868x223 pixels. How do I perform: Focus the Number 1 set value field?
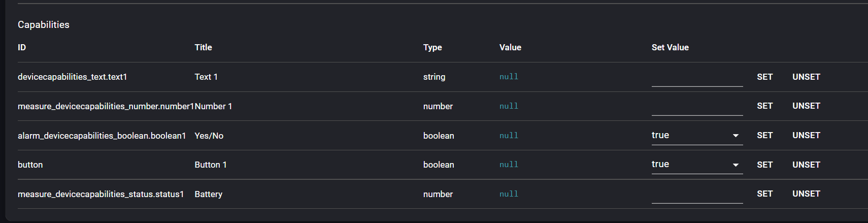697,107
